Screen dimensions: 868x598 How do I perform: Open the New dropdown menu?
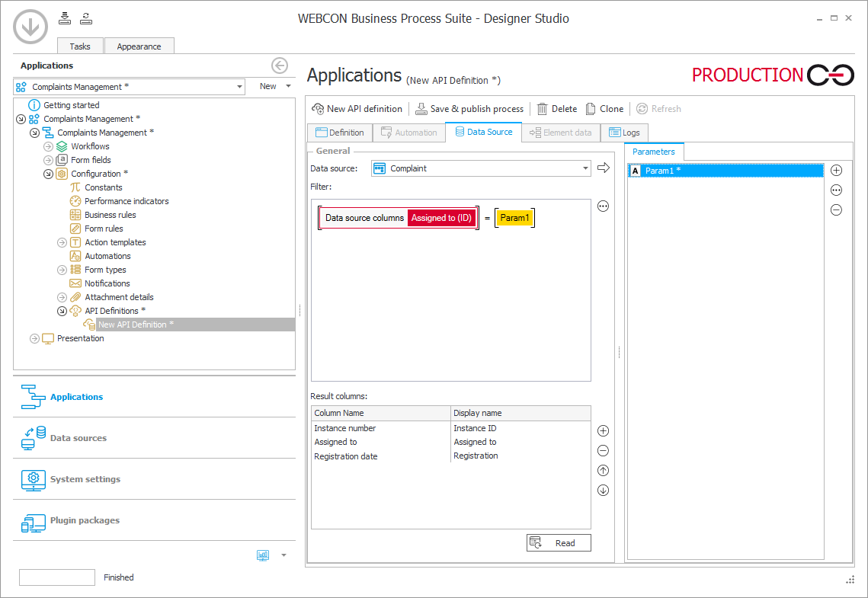[x=275, y=86]
